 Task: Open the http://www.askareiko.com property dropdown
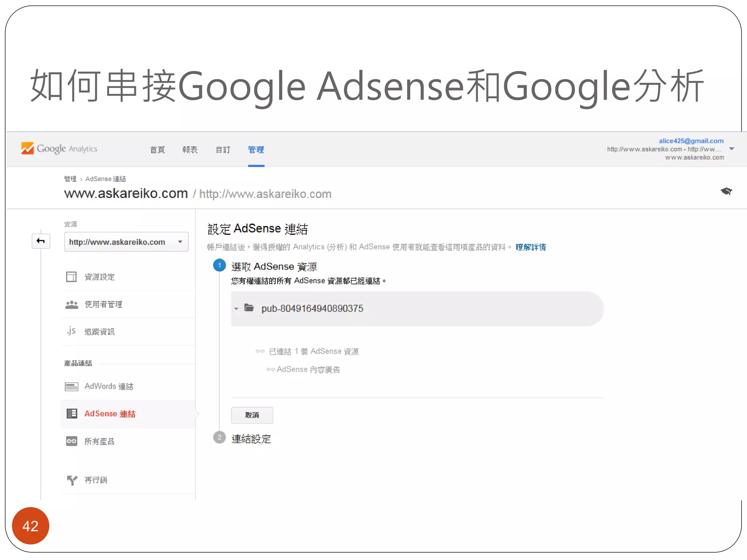(x=126, y=242)
